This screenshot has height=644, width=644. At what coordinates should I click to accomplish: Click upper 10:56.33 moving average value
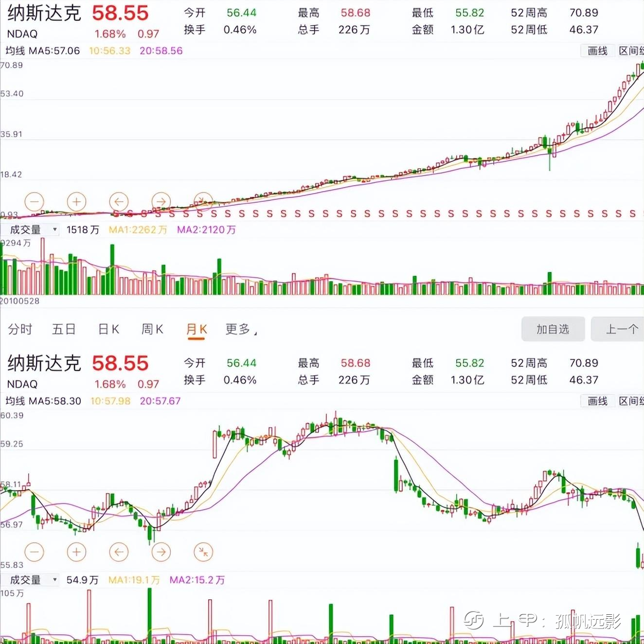pos(110,51)
